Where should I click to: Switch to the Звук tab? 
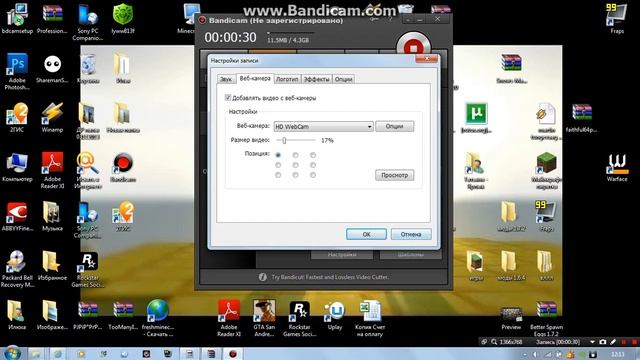point(226,79)
